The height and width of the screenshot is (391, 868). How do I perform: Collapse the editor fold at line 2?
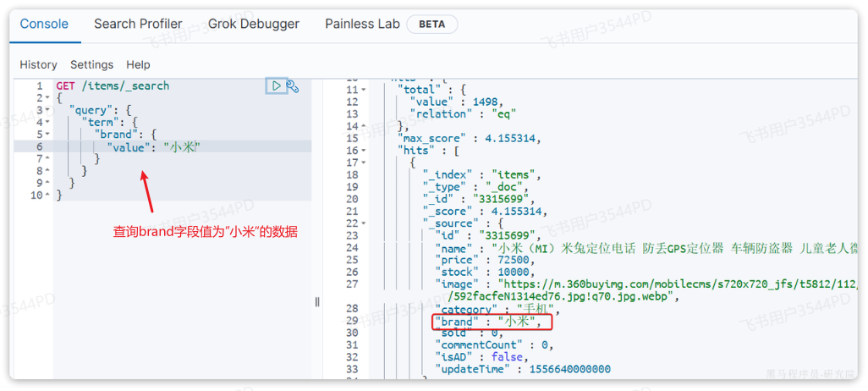tap(47, 98)
